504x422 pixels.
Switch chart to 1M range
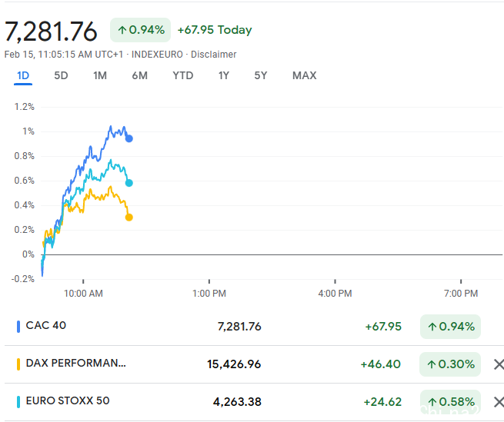click(100, 76)
